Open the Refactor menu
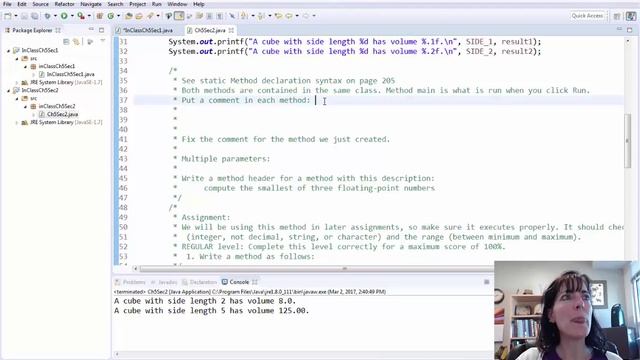The height and width of the screenshot is (360, 640). [x=64, y=4]
